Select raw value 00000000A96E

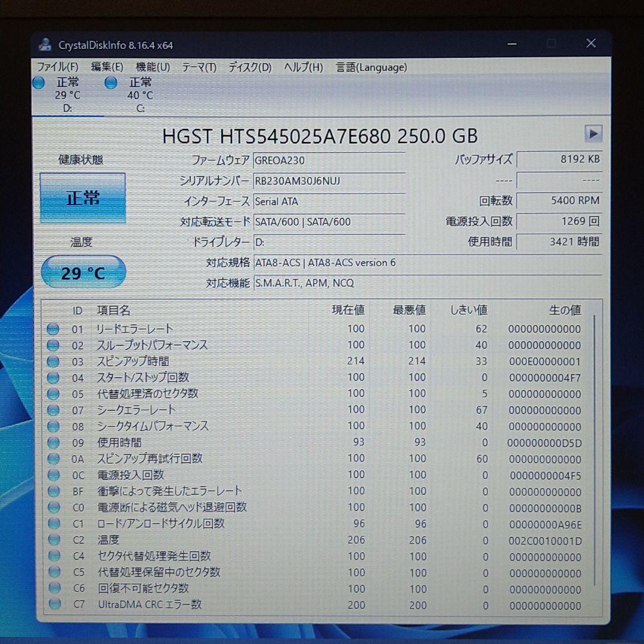[546, 525]
